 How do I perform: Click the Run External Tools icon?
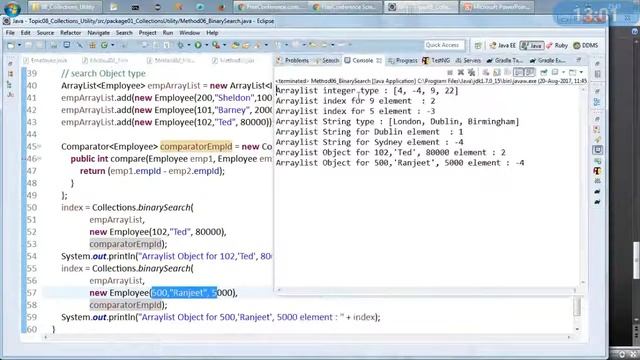point(216,45)
